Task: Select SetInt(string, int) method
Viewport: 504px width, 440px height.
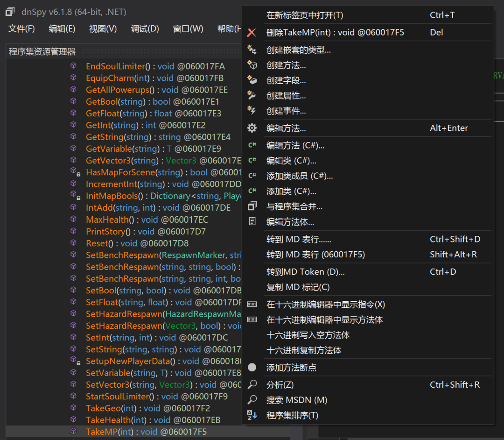Action: (x=157, y=337)
